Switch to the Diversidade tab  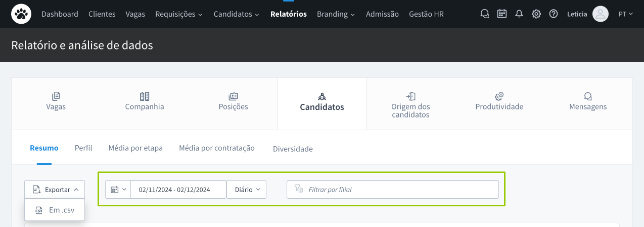(293, 149)
